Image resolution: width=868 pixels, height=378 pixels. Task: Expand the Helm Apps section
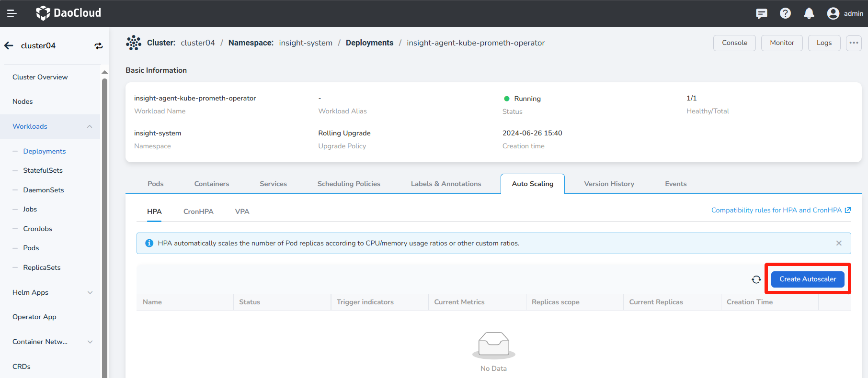pos(90,292)
